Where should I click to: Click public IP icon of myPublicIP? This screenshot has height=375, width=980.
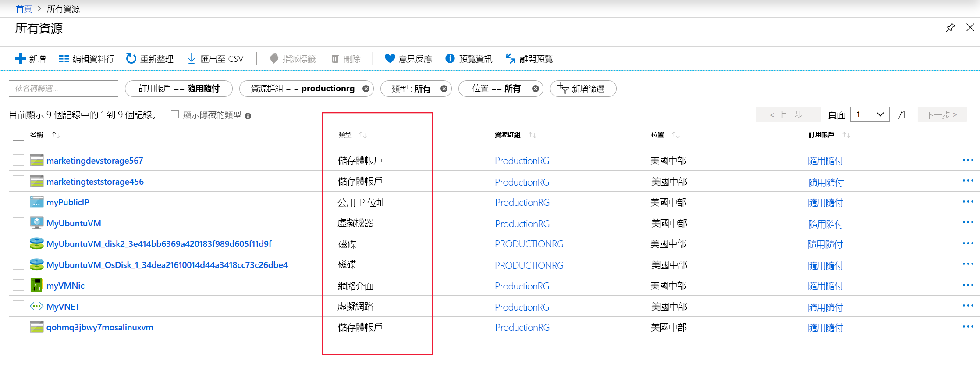[37, 202]
